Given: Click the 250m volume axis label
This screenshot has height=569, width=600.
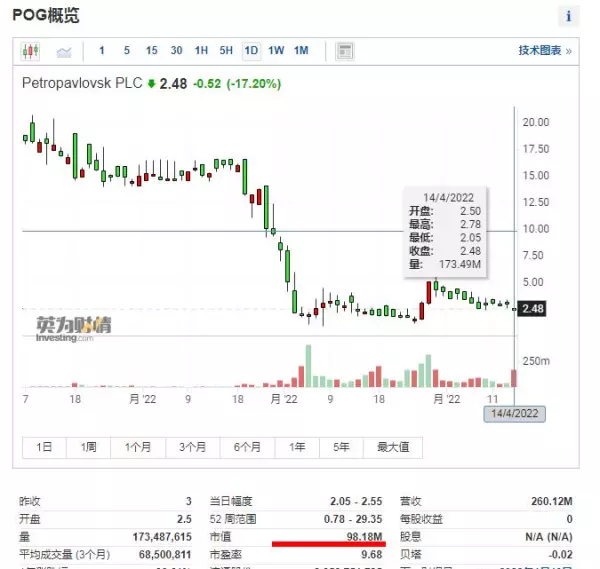Looking at the screenshot, I should [x=536, y=361].
